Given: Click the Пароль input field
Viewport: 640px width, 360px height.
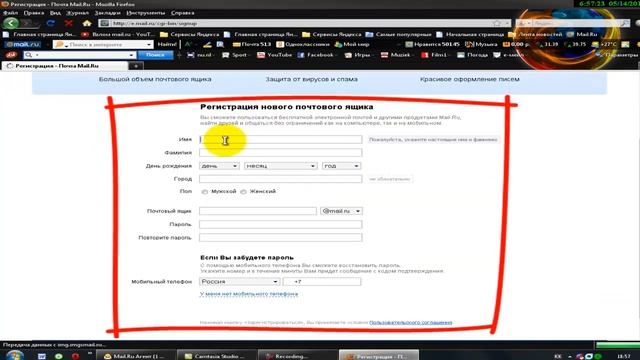Looking at the screenshot, I should [280, 224].
